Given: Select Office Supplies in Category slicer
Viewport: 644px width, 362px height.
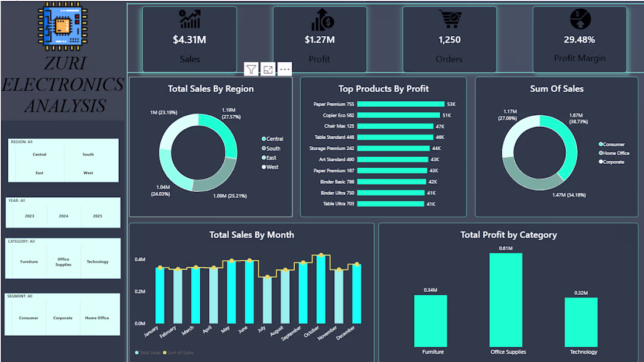Looking at the screenshot, I should (63, 262).
